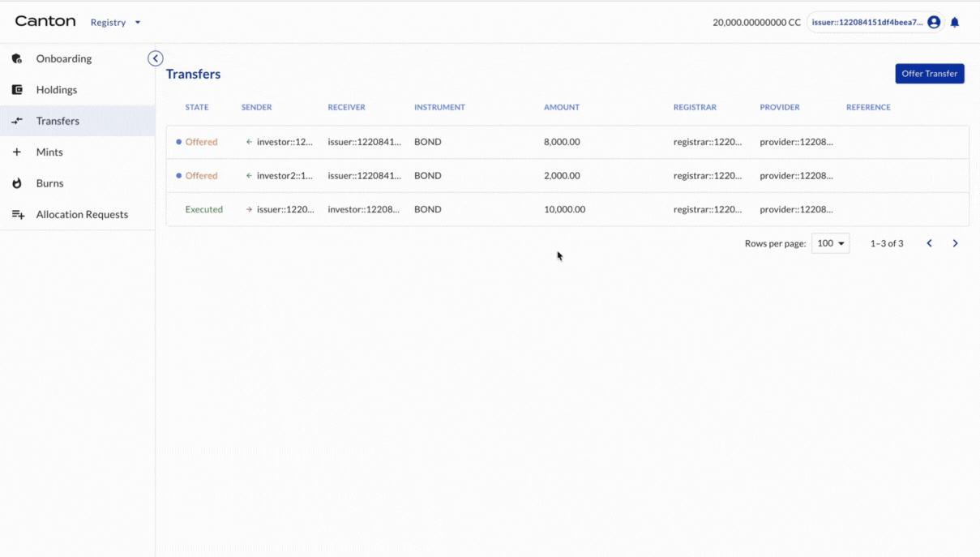Screen dimensions: 980x557
Task: Click the Onboarding sidebar icon
Action: 17,58
